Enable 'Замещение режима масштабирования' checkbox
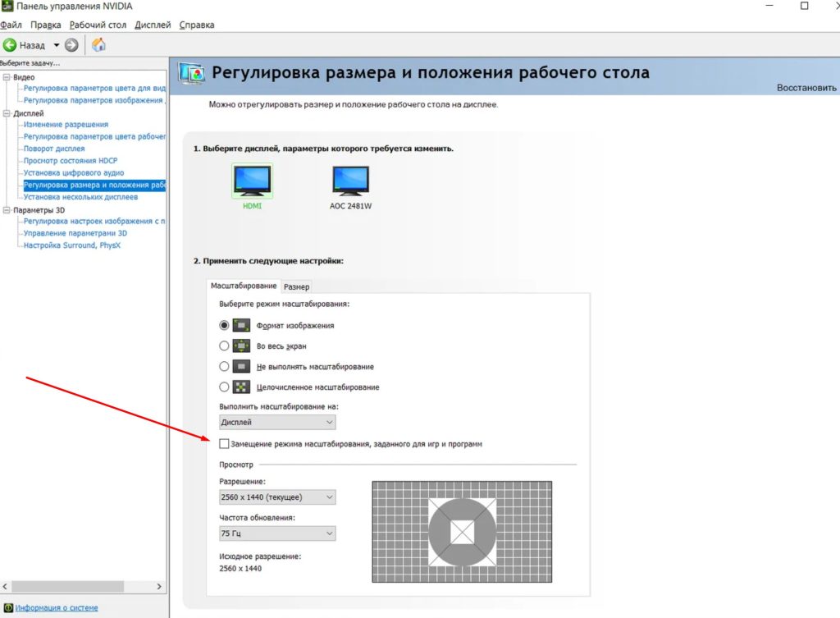This screenshot has height=618, width=840. (225, 444)
